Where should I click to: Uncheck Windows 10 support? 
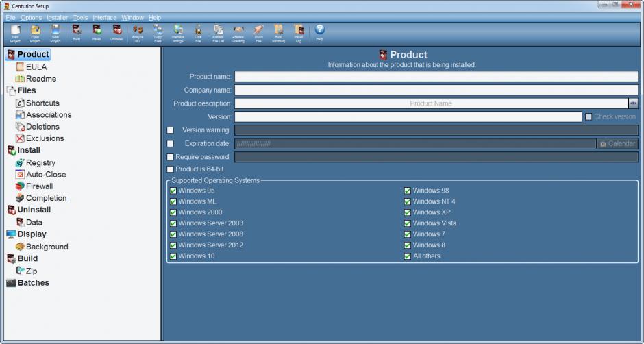tap(173, 256)
